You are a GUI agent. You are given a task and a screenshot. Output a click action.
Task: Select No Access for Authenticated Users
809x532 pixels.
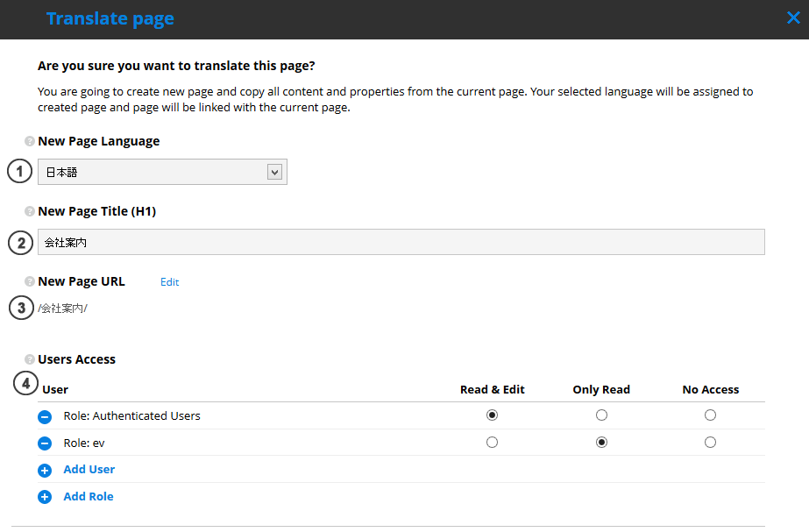[x=711, y=415]
